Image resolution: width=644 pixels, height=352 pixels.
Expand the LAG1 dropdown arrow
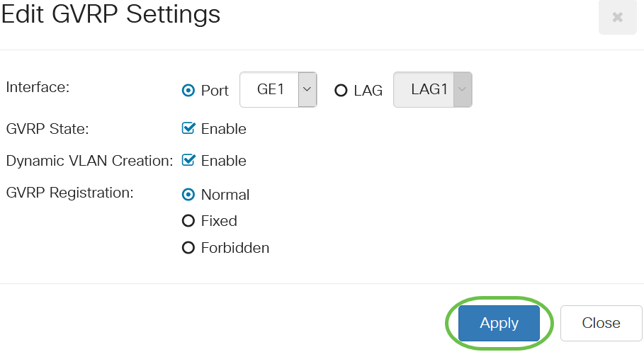tap(463, 90)
